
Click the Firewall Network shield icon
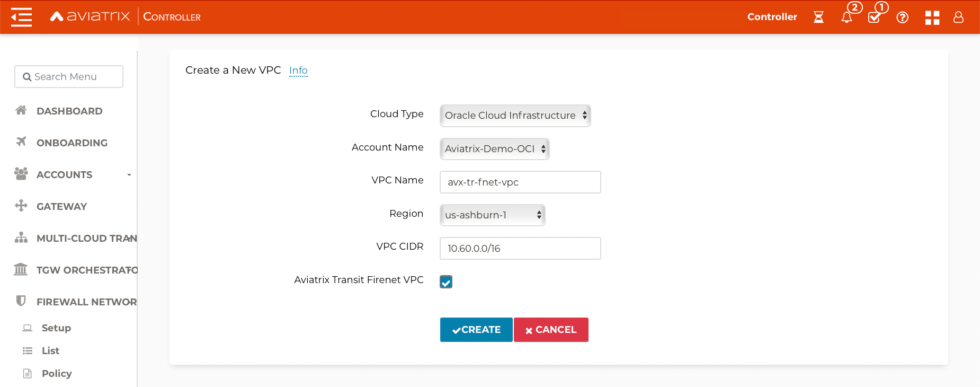pos(21,301)
